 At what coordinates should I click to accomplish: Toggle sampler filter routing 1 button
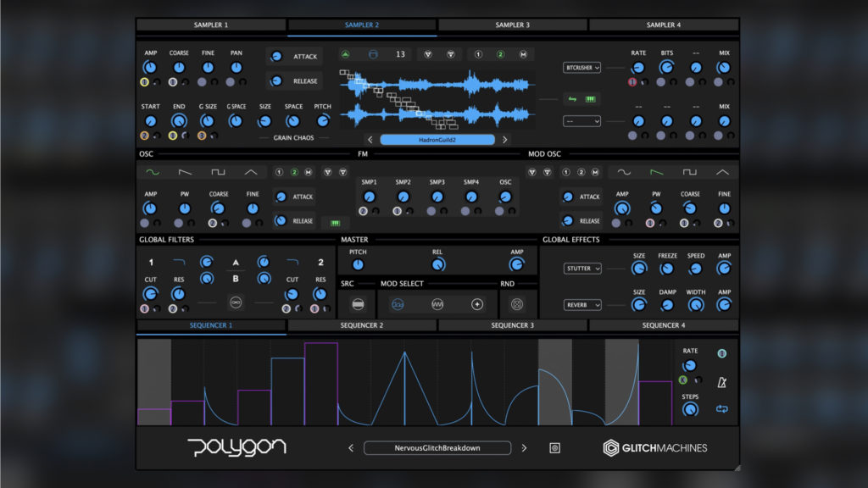478,54
